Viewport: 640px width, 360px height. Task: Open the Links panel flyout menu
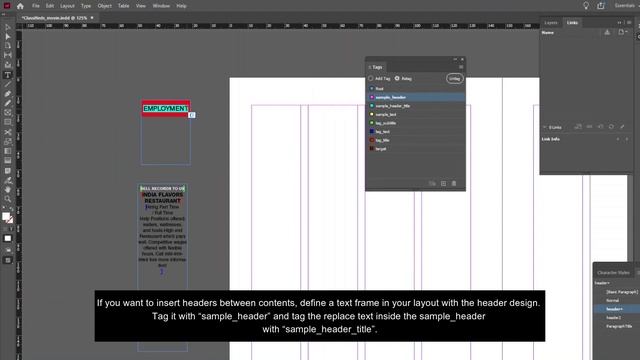(629, 22)
